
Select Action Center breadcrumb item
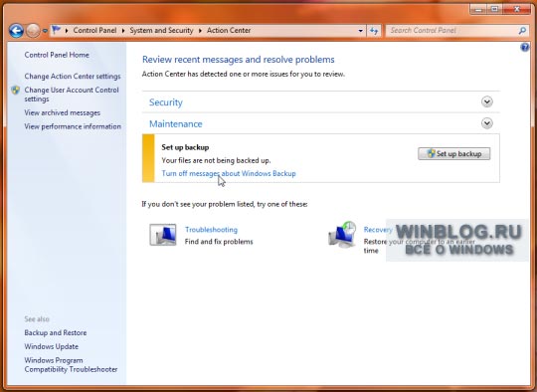(x=229, y=31)
